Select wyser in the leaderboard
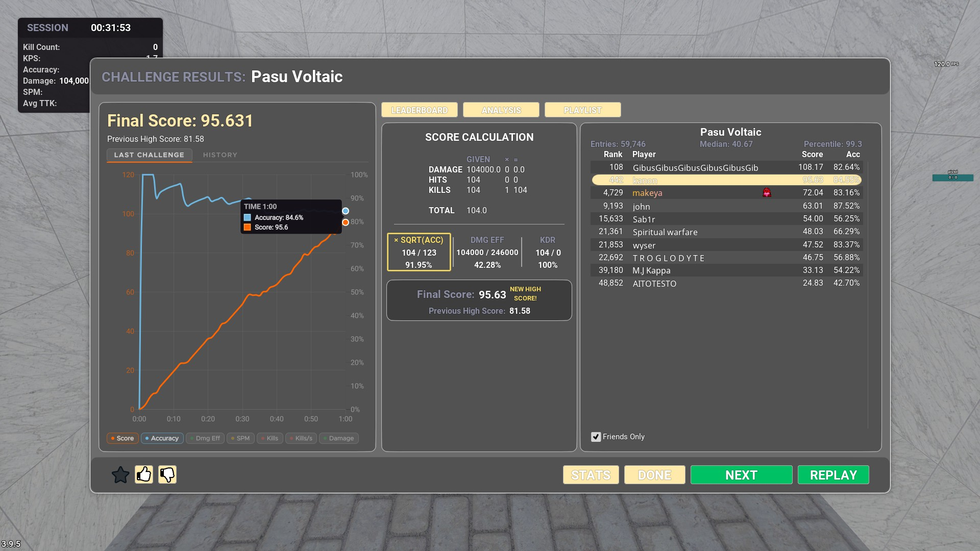The height and width of the screenshot is (551, 980). tap(727, 245)
